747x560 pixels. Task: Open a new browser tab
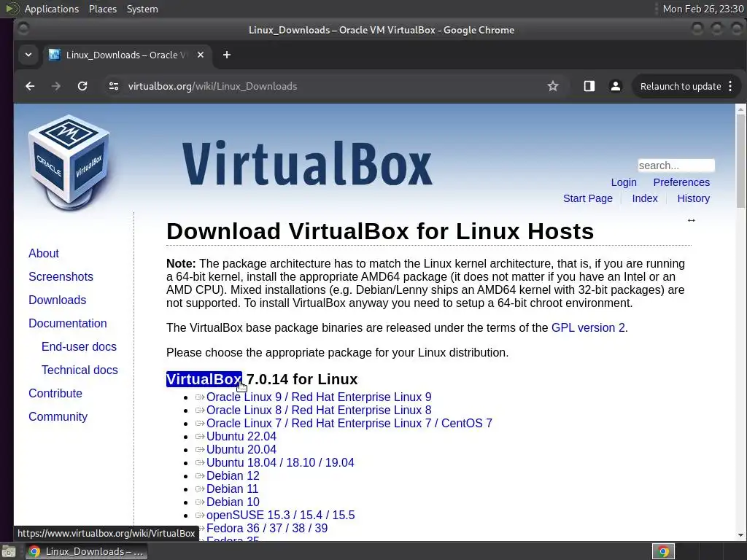tap(227, 55)
